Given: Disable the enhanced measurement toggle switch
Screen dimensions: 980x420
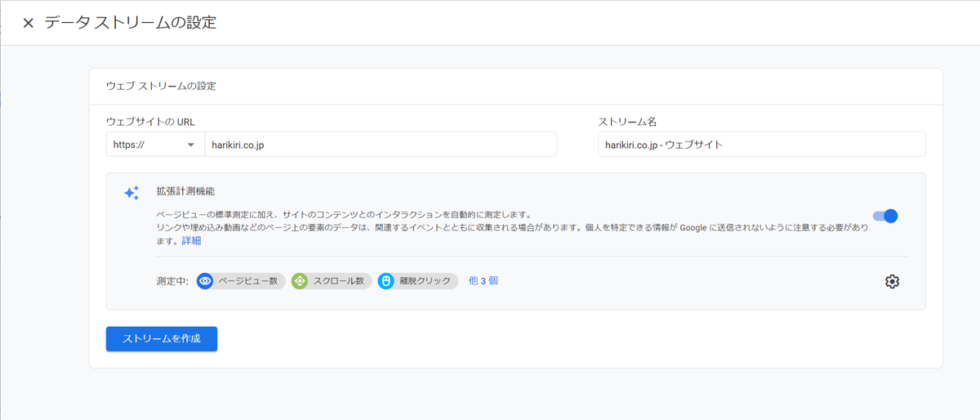Looking at the screenshot, I should (885, 217).
